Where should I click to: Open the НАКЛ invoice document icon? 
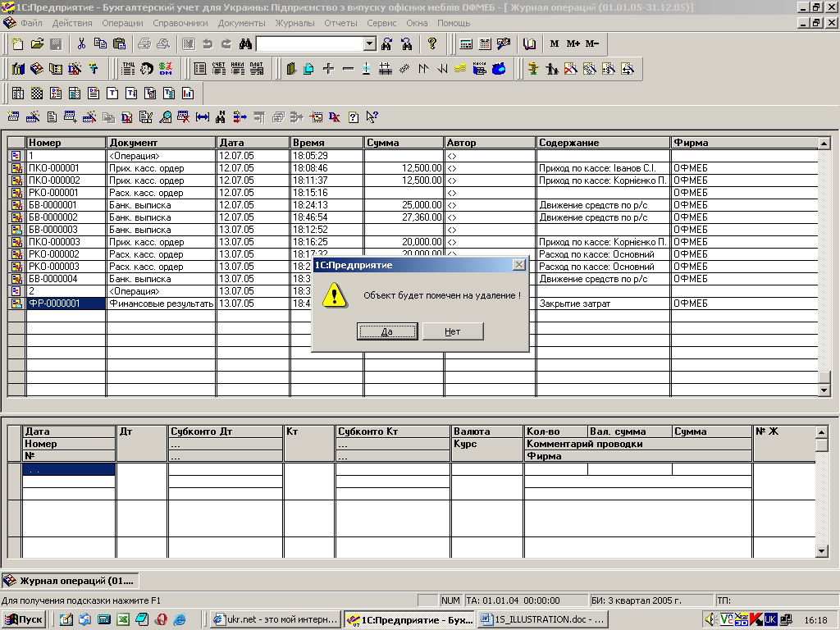pos(237,69)
